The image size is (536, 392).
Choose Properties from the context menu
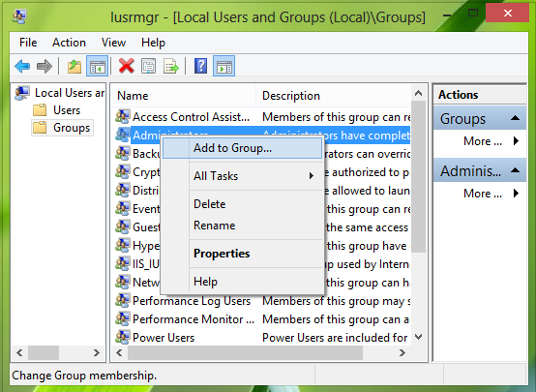[x=222, y=254]
